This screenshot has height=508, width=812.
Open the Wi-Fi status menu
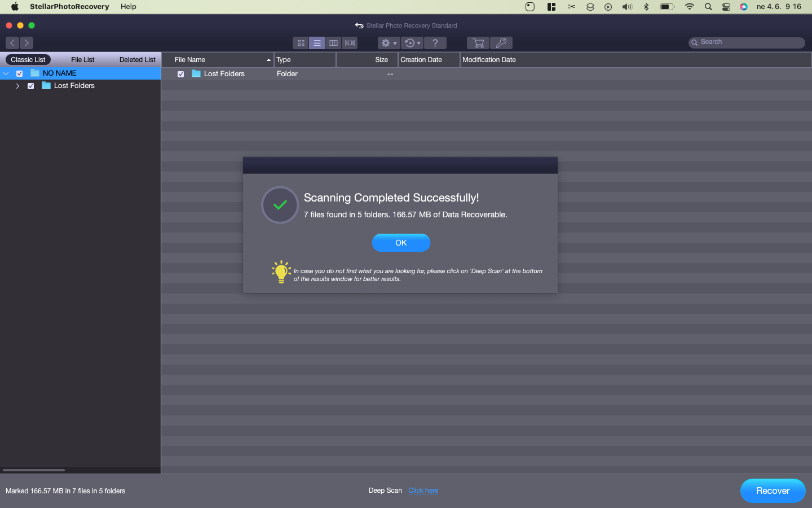pos(690,7)
